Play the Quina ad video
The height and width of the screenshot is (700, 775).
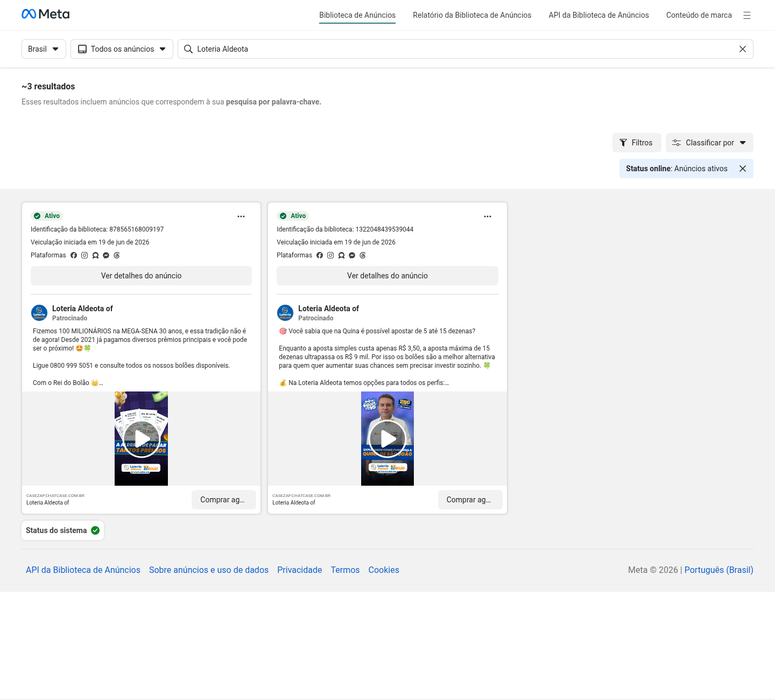pyautogui.click(x=387, y=439)
